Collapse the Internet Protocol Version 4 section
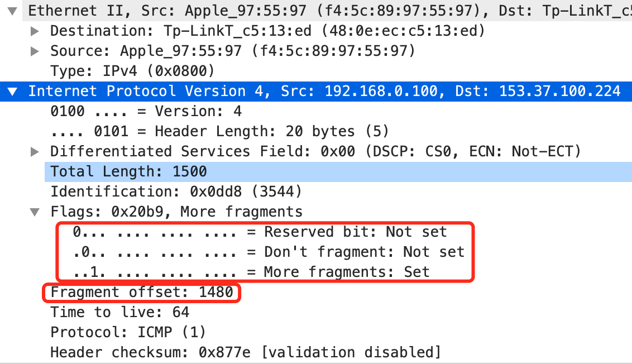 click(x=13, y=92)
